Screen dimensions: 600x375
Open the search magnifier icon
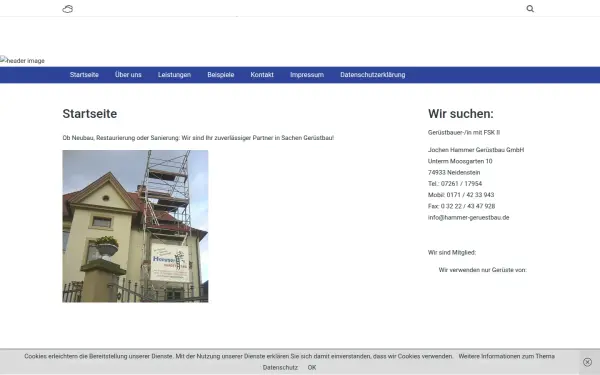(x=530, y=8)
